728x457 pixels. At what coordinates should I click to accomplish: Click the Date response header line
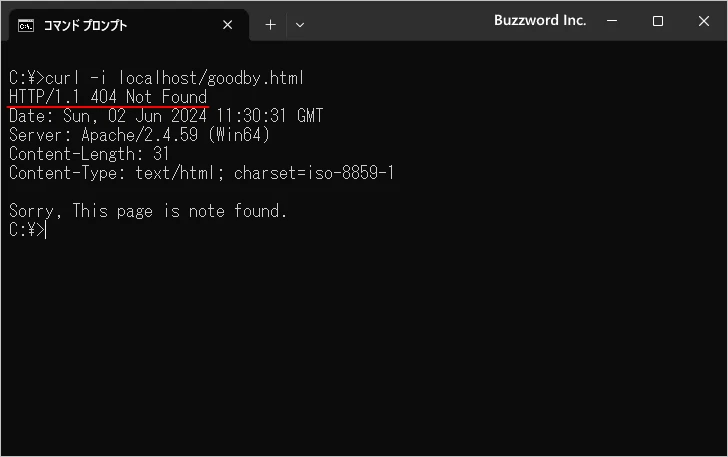click(x=165, y=116)
